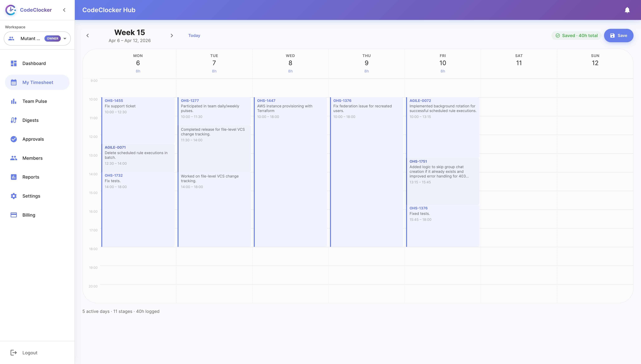Click the Save button
Viewport: 641px width, 364px height.
pyautogui.click(x=619, y=35)
